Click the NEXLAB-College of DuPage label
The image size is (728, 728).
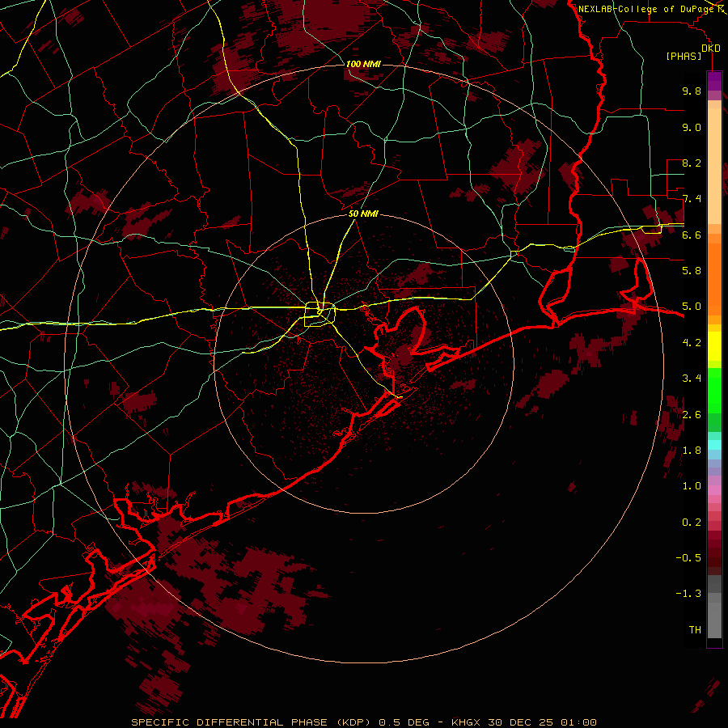647,9
